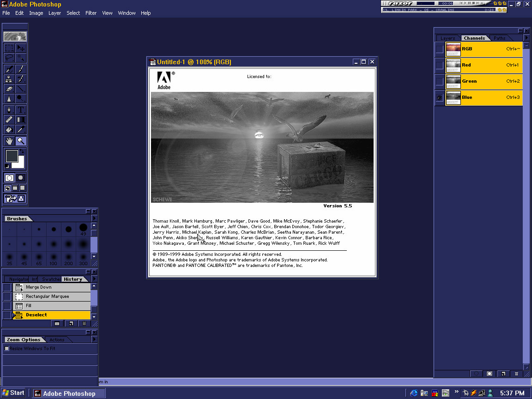Launch Internet Explorer from quick launch tray
Image resolution: width=532 pixels, height=399 pixels.
[414, 393]
